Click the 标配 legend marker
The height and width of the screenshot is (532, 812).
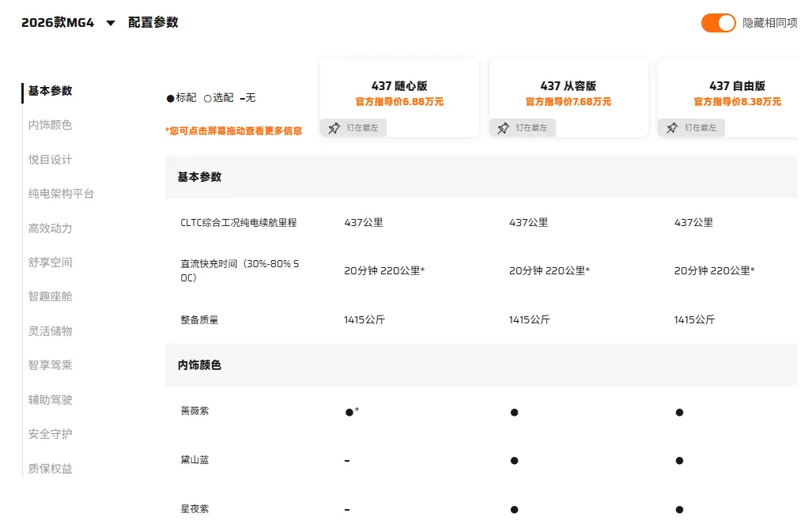[170, 98]
